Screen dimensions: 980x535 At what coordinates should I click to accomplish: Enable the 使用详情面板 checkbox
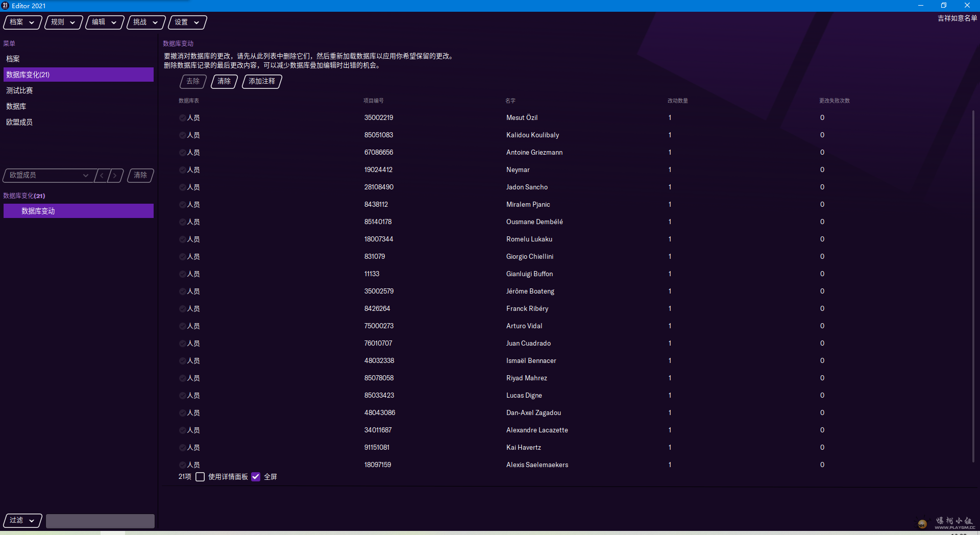200,477
